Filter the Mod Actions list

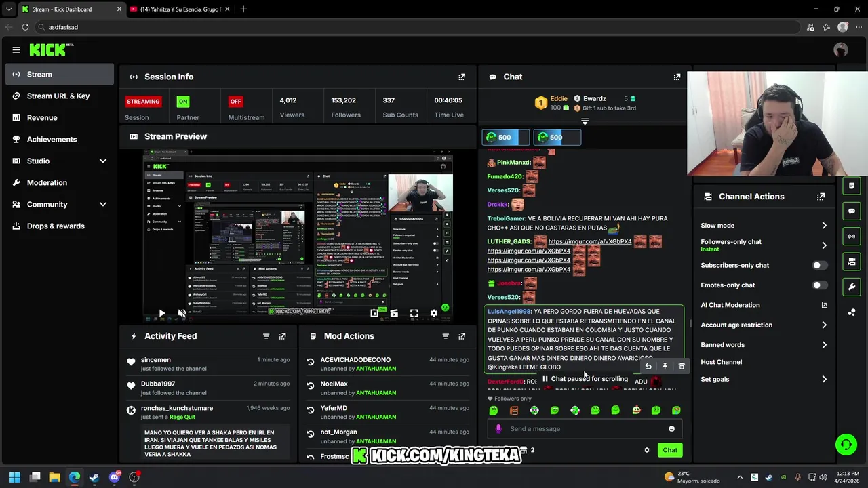[446, 336]
